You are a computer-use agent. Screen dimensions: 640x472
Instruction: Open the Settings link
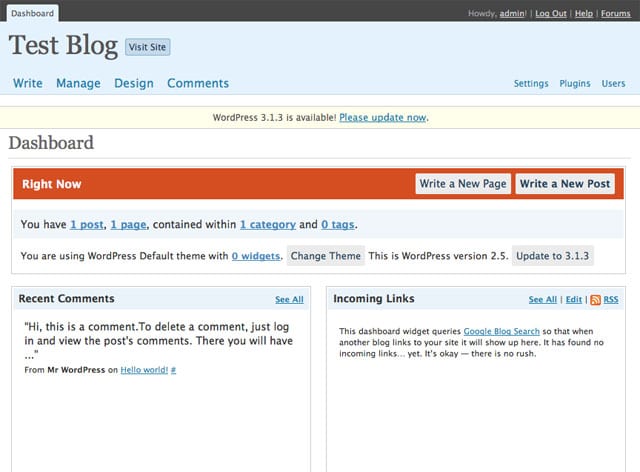[x=531, y=84]
